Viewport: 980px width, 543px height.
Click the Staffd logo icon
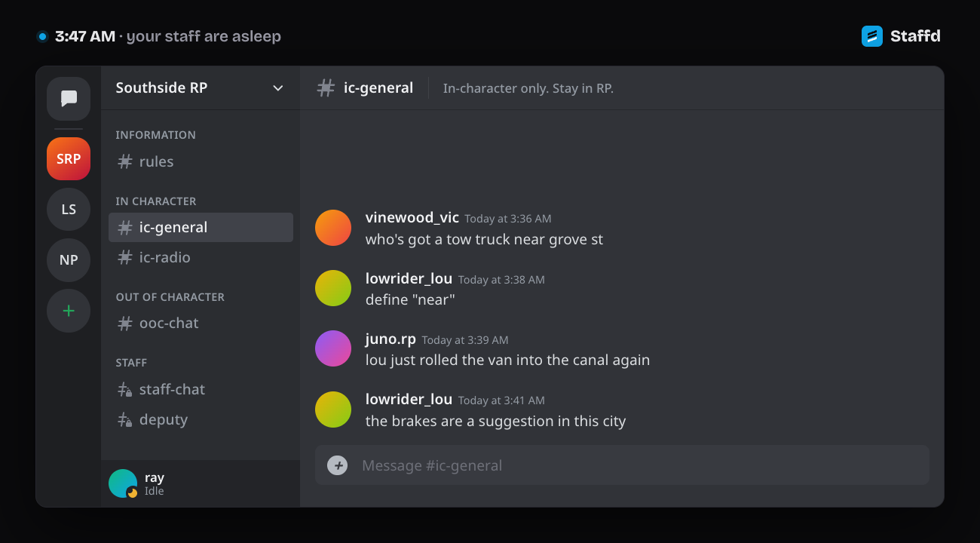point(872,36)
